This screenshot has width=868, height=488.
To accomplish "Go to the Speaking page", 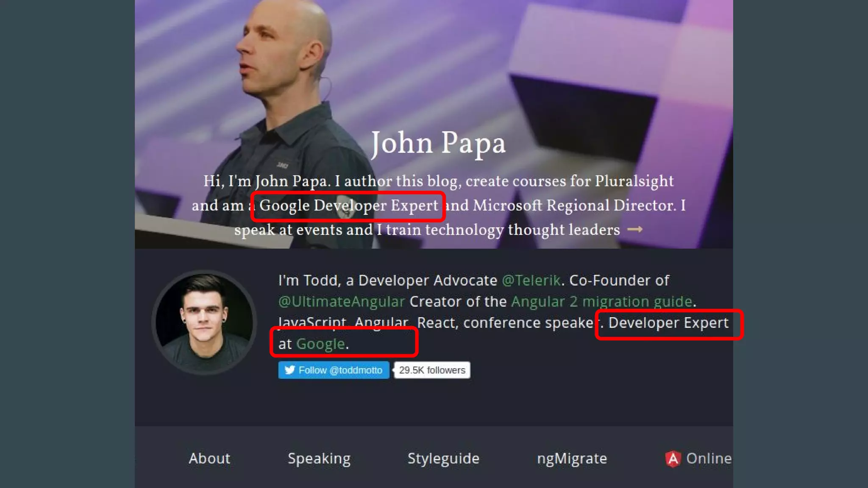I will click(x=319, y=459).
